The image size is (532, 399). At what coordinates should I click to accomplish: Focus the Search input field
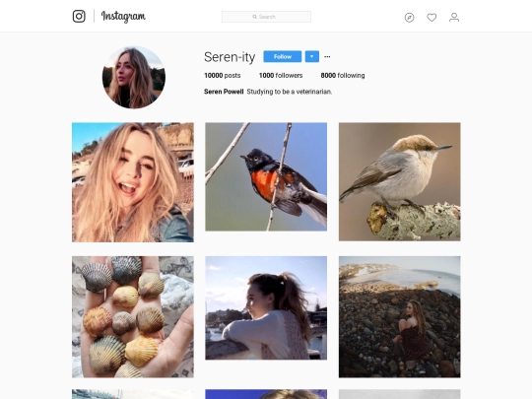(x=266, y=17)
